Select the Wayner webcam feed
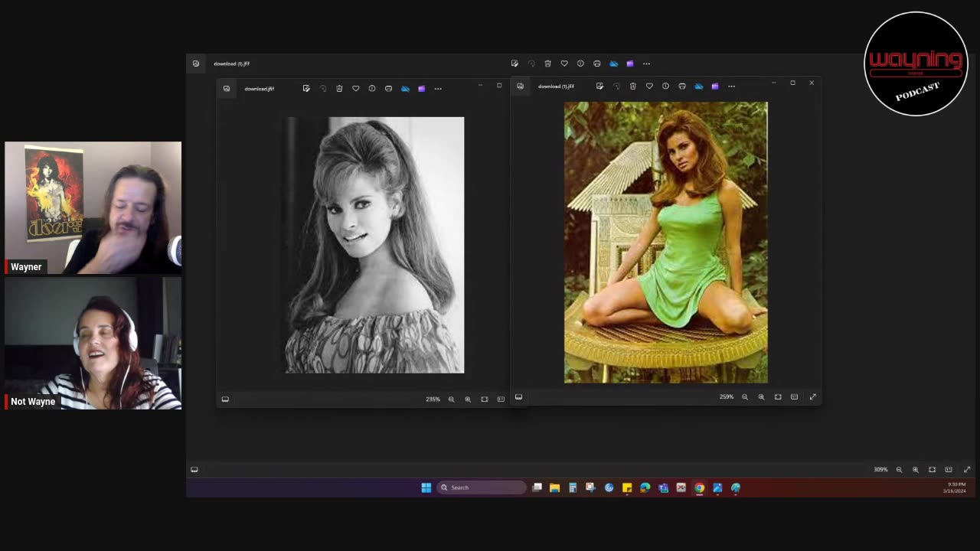The image size is (980, 551). click(x=93, y=208)
